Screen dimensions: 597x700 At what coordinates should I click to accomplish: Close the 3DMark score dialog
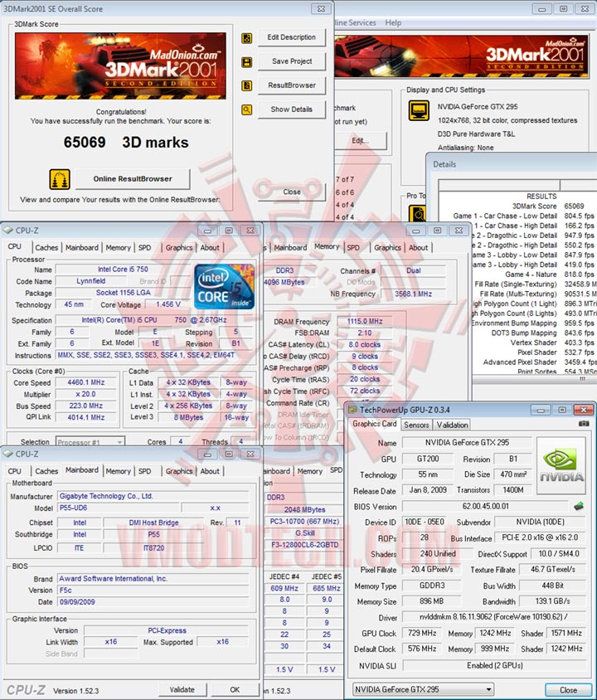click(292, 192)
